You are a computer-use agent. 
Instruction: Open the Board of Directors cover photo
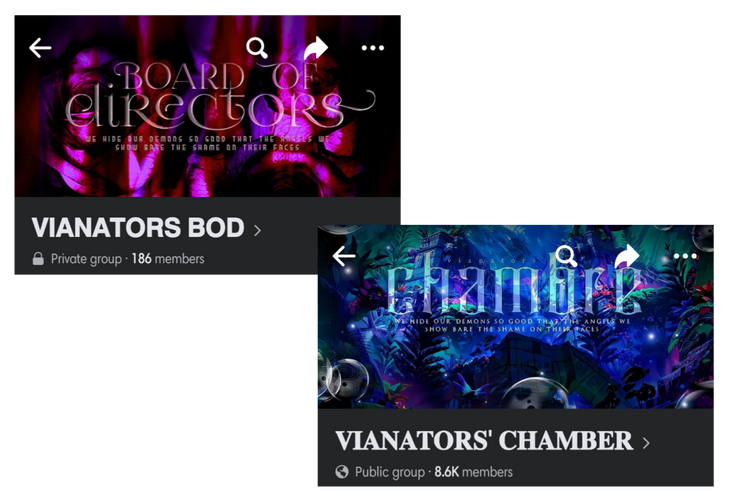coord(207,106)
